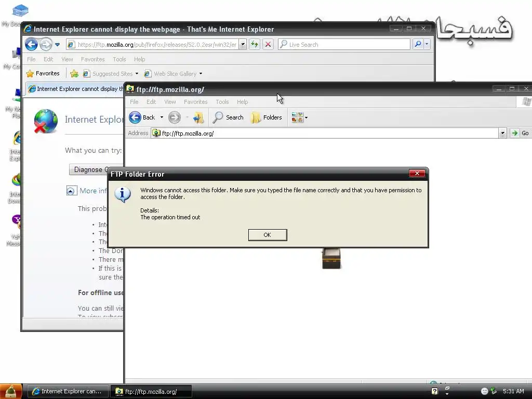Viewport: 532px width, 399px height.
Task: Click Add to Favorites Bar icon
Action: 74,73
